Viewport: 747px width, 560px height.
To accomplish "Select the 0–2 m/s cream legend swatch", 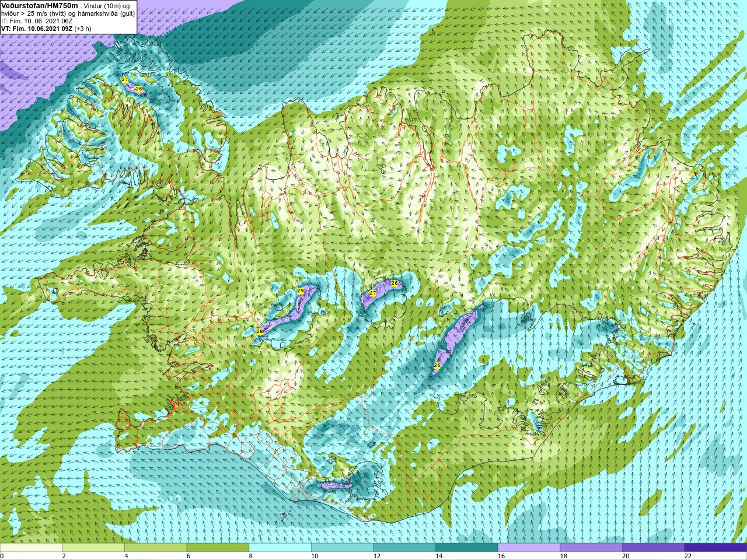I will point(31,548).
